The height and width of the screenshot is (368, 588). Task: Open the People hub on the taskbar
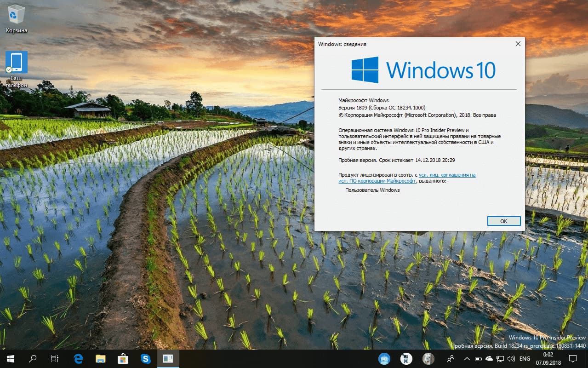(451, 358)
